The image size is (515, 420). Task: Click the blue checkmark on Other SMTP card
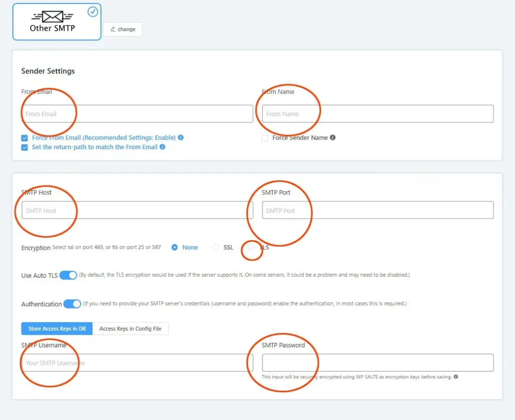[93, 12]
